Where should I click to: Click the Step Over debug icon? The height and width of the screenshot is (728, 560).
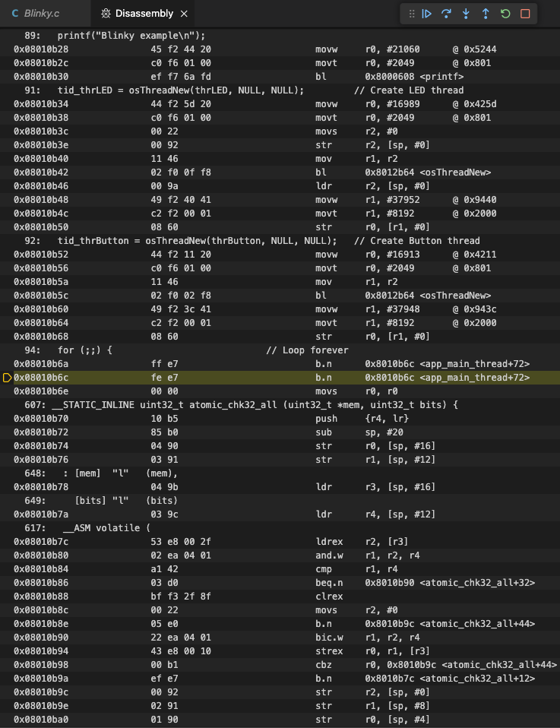coord(446,14)
